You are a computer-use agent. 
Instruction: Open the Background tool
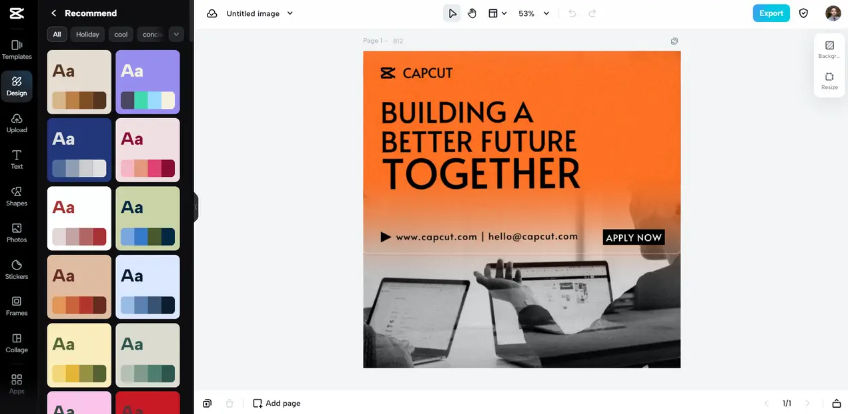(829, 50)
